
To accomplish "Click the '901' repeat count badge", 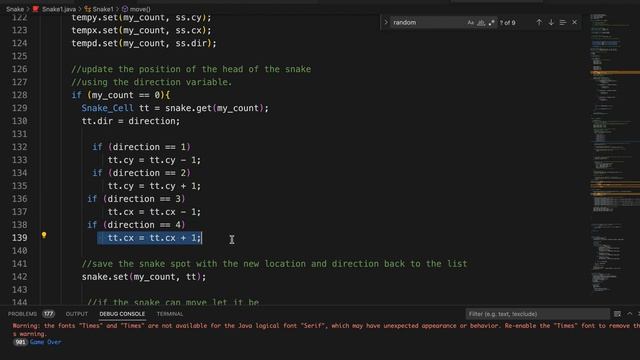I will [x=20, y=342].
